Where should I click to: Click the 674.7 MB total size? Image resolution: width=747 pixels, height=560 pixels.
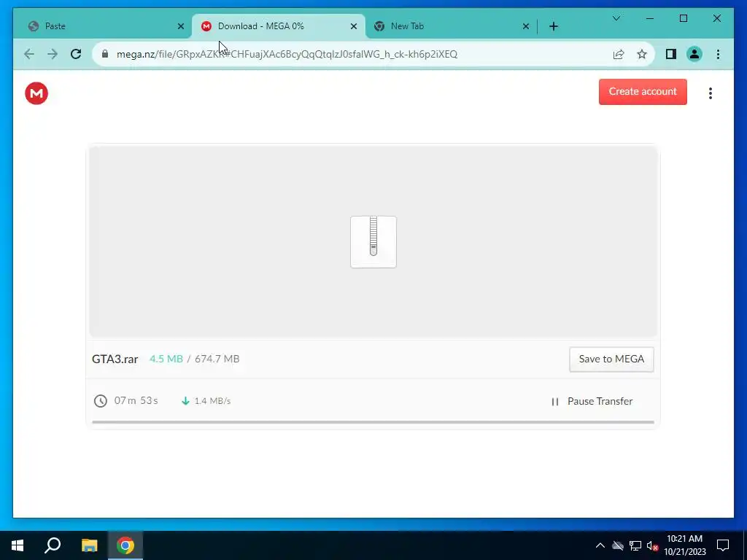pyautogui.click(x=217, y=359)
